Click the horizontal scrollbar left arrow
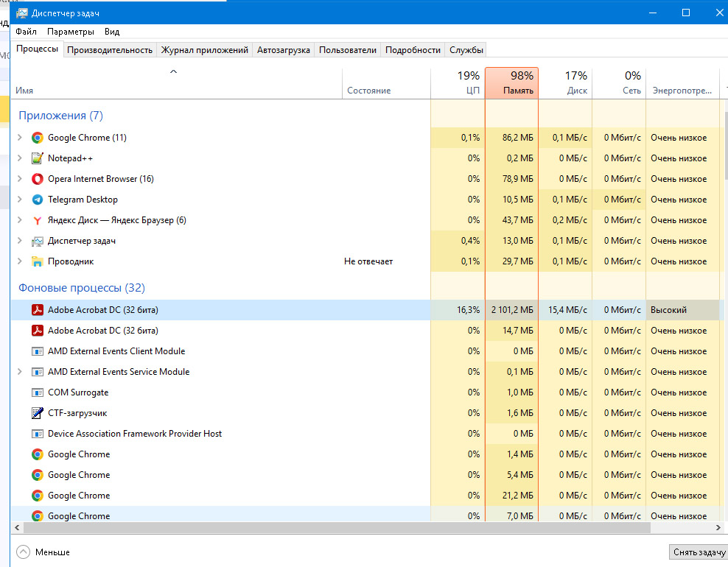 click(x=17, y=527)
